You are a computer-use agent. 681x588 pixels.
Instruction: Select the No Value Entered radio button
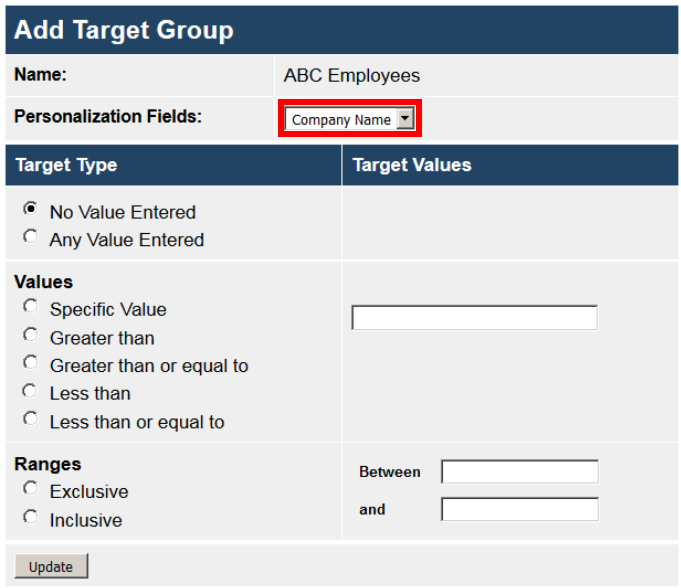pyautogui.click(x=31, y=209)
